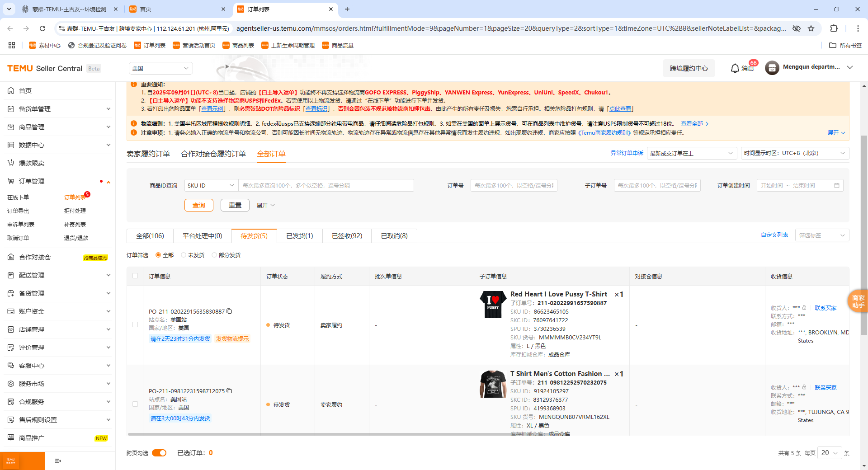The height and width of the screenshot is (470, 868).
Task: Select the 未发货 radio option
Action: (x=184, y=255)
